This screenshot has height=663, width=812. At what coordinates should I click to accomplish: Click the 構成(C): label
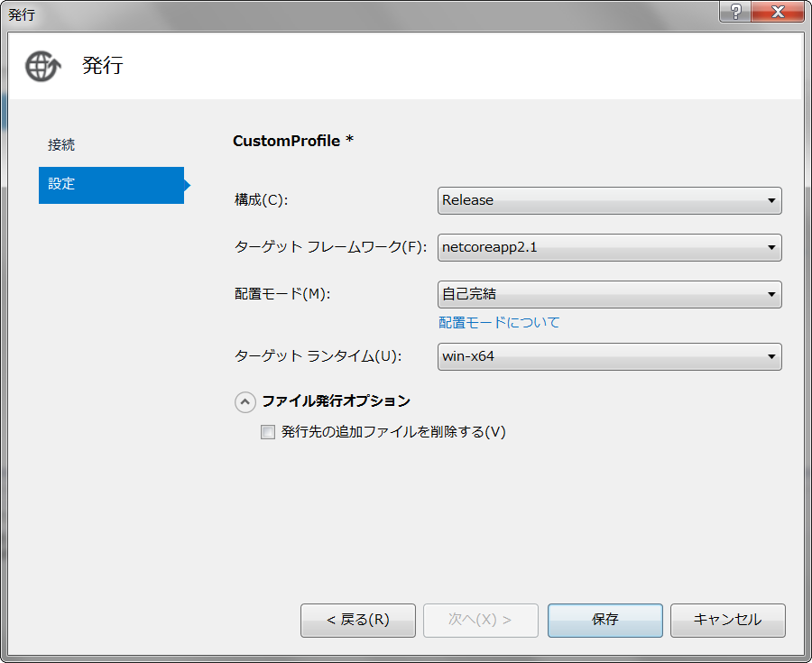pos(261,199)
